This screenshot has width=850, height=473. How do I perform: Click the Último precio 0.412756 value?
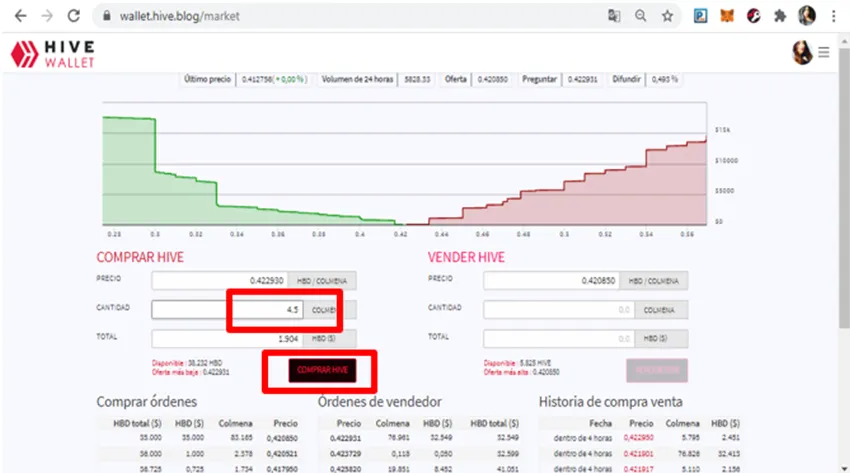pyautogui.click(x=274, y=79)
